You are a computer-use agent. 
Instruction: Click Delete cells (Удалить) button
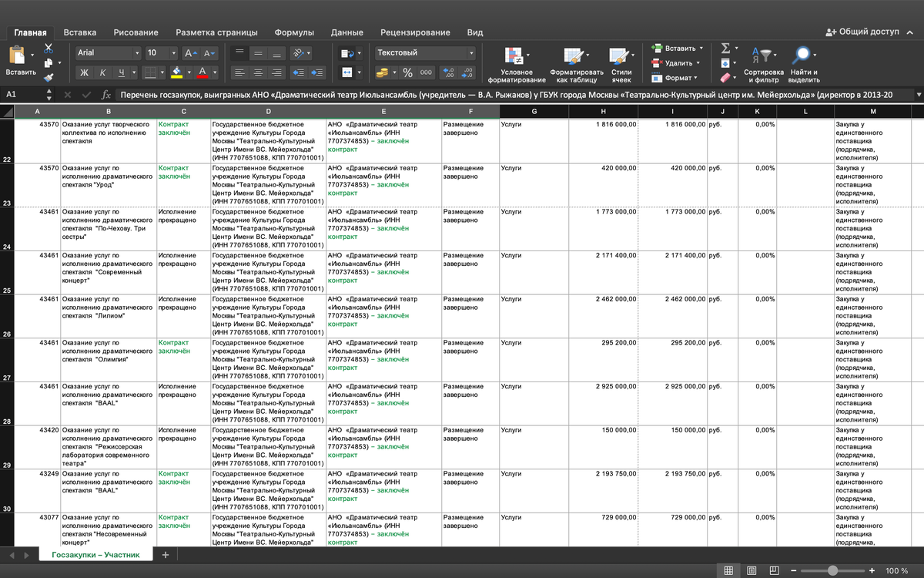(x=675, y=63)
